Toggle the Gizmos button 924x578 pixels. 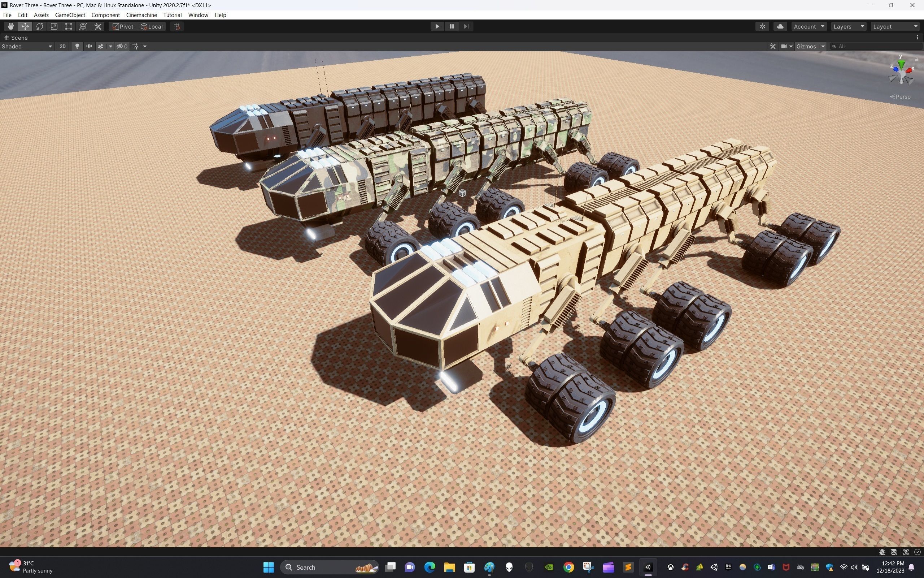pos(806,46)
